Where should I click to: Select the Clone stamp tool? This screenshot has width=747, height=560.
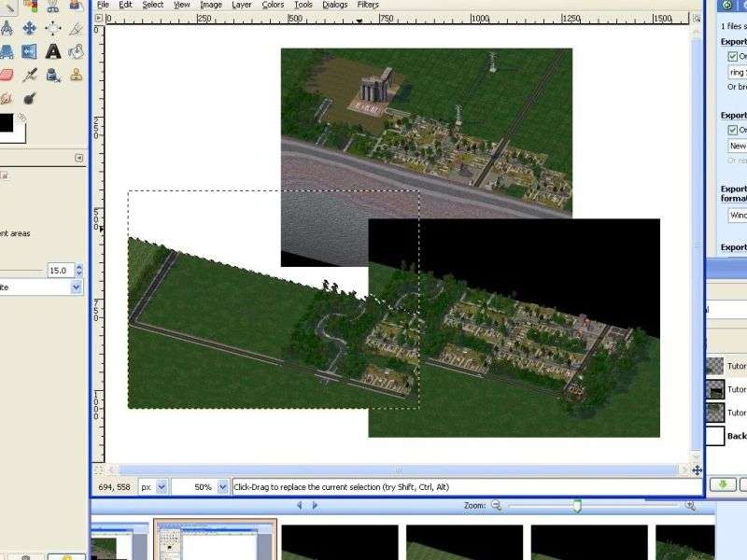click(76, 75)
